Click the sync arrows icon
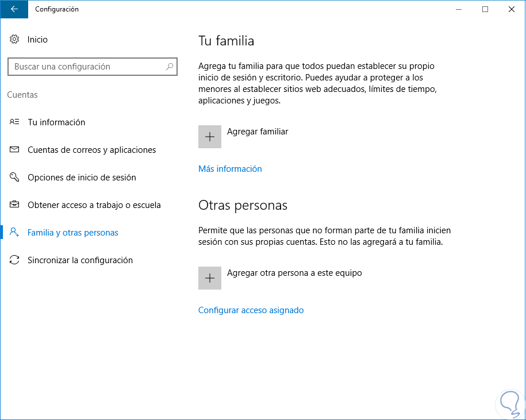Image resolution: width=526 pixels, height=420 pixels. [15, 260]
